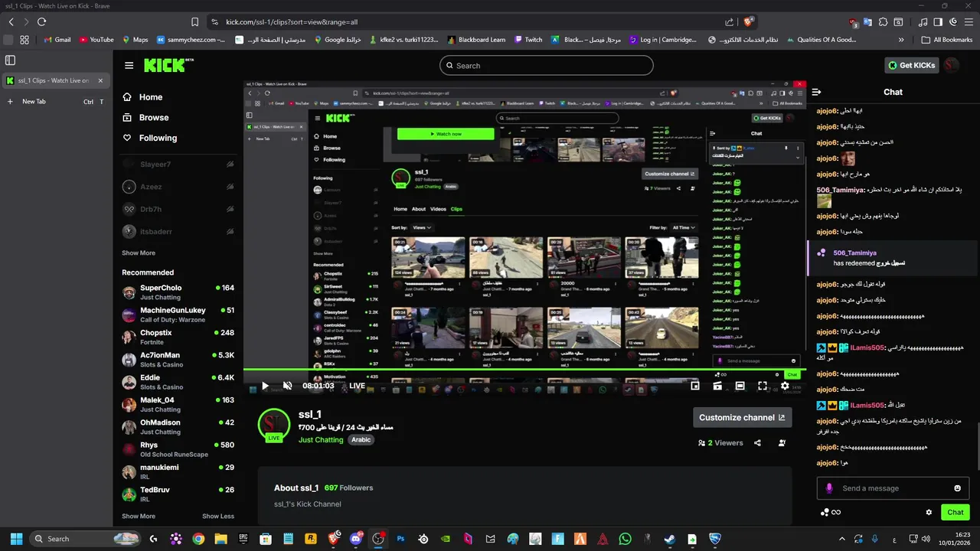Show more followed channels
The width and height of the screenshot is (980, 551).
point(139,253)
